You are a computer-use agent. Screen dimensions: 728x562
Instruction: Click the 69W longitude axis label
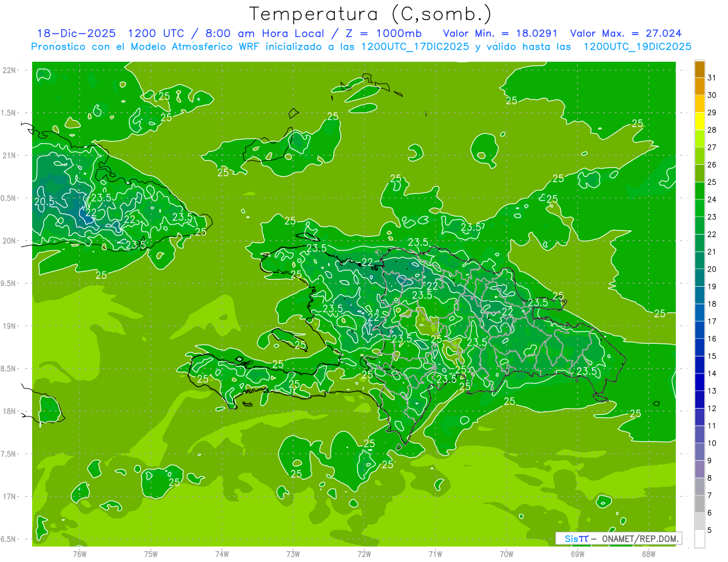(578, 554)
